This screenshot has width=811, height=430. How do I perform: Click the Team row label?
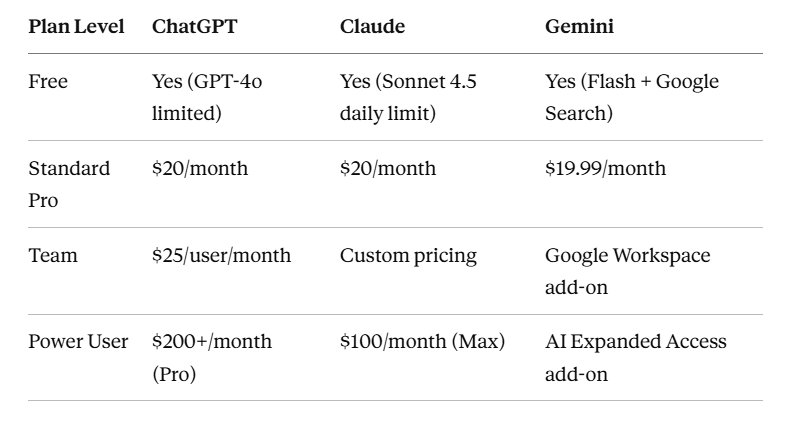point(53,256)
